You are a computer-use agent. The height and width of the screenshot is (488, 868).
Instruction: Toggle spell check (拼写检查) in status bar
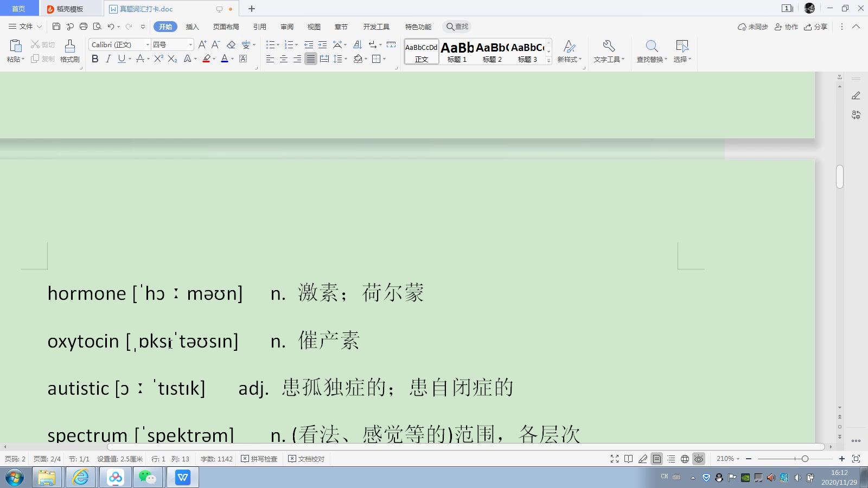click(x=259, y=459)
